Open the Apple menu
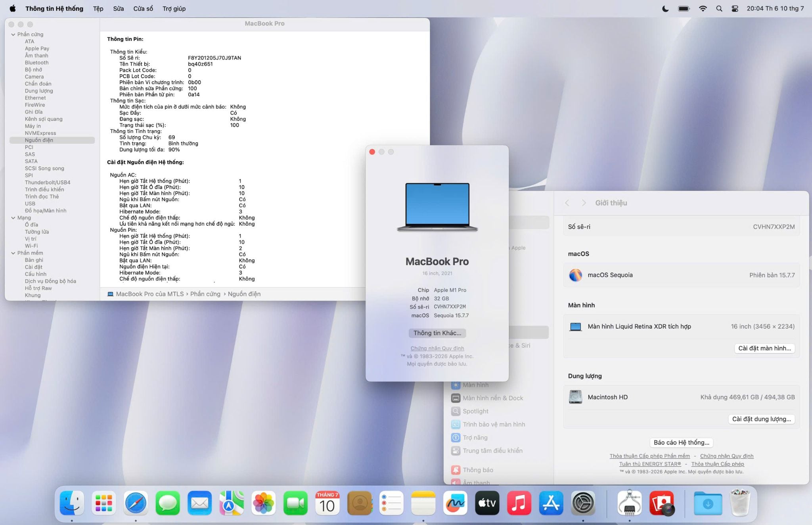 coord(13,8)
